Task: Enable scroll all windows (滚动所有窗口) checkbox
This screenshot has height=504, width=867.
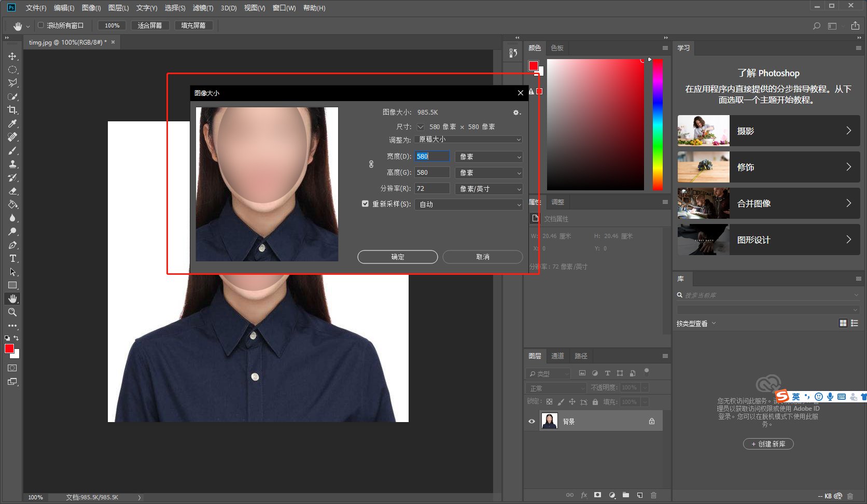Action: pyautogui.click(x=41, y=25)
